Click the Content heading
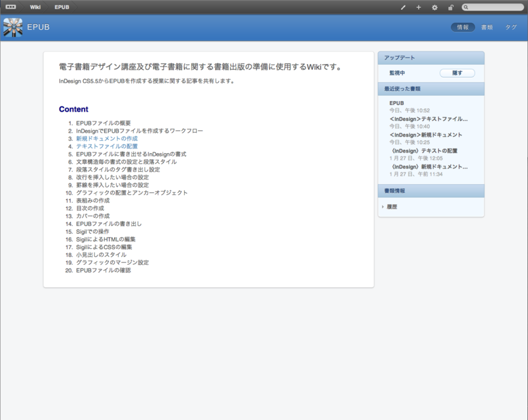The image size is (528, 420). pos(73,109)
